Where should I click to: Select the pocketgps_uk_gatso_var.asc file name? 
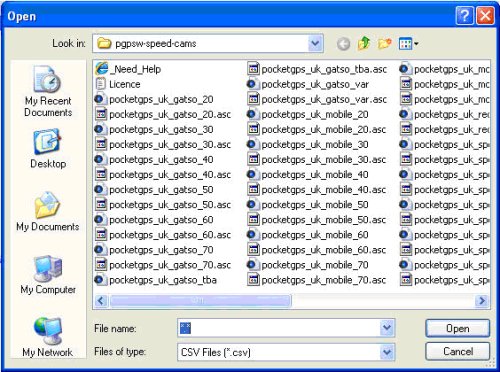pyautogui.click(x=324, y=99)
